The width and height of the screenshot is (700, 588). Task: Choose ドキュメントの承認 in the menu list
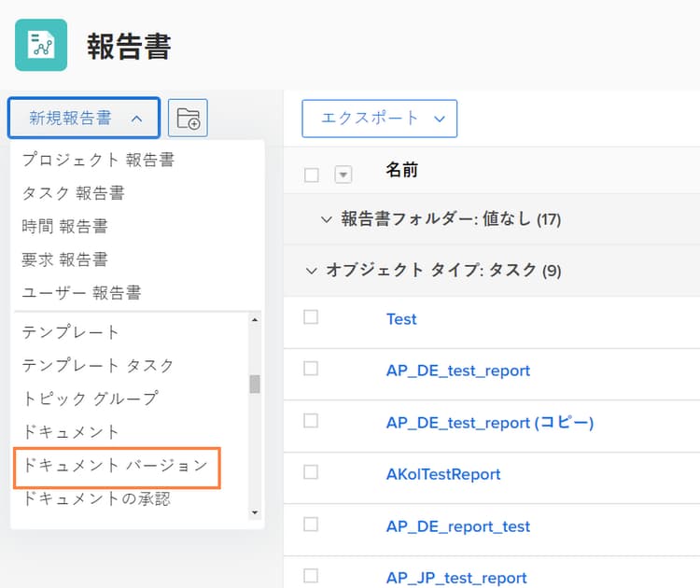coord(96,498)
